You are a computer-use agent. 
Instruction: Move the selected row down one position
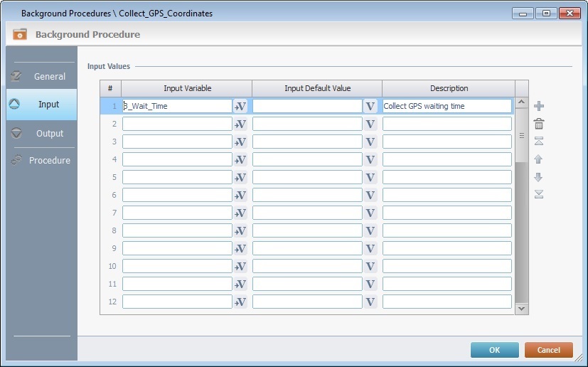(539, 177)
